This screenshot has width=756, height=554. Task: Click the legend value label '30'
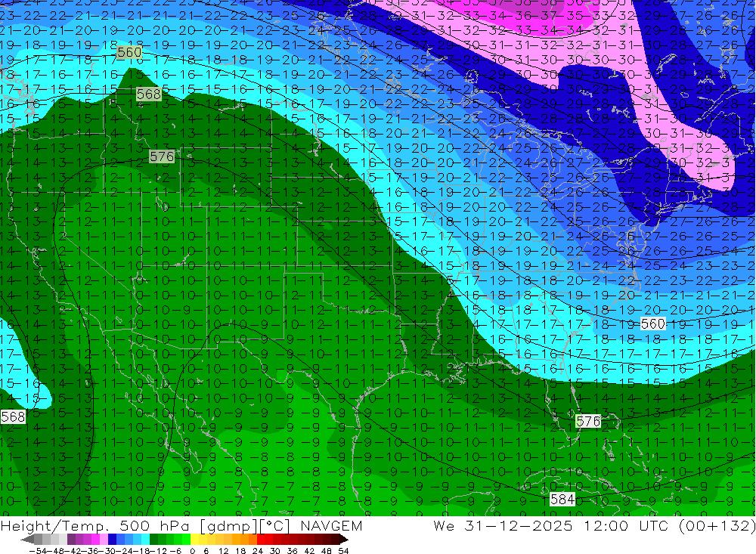tap(275, 551)
